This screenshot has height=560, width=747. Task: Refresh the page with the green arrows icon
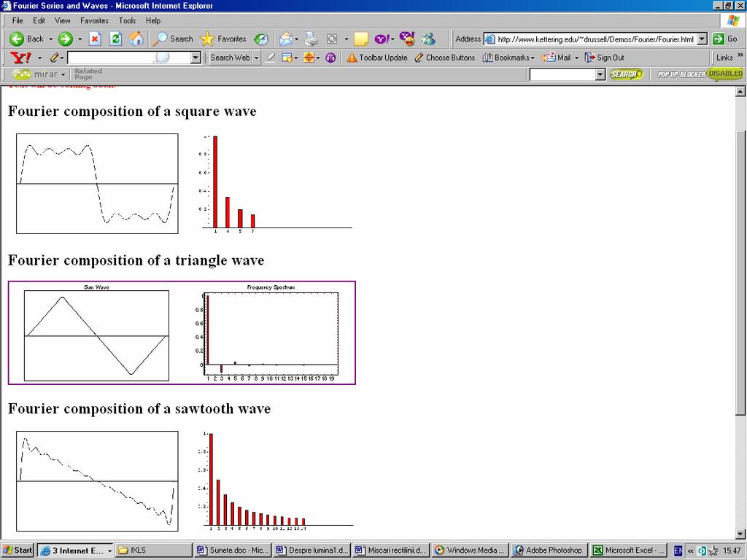pos(115,39)
